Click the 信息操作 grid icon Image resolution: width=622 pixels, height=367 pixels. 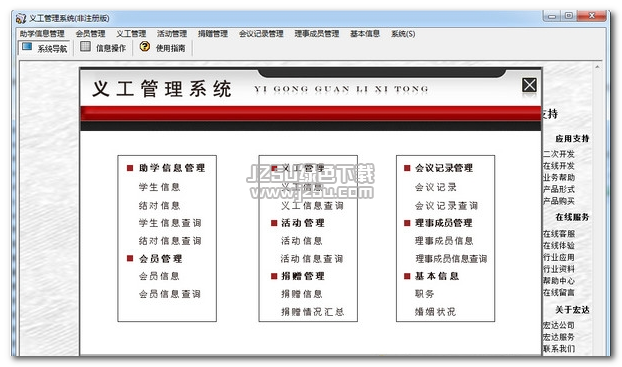tap(85, 46)
